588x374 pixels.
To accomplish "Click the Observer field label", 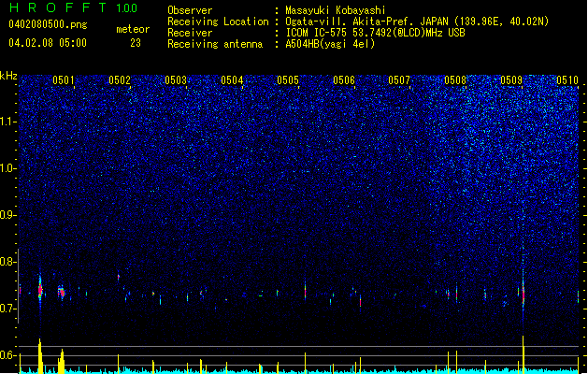I will pos(190,10).
